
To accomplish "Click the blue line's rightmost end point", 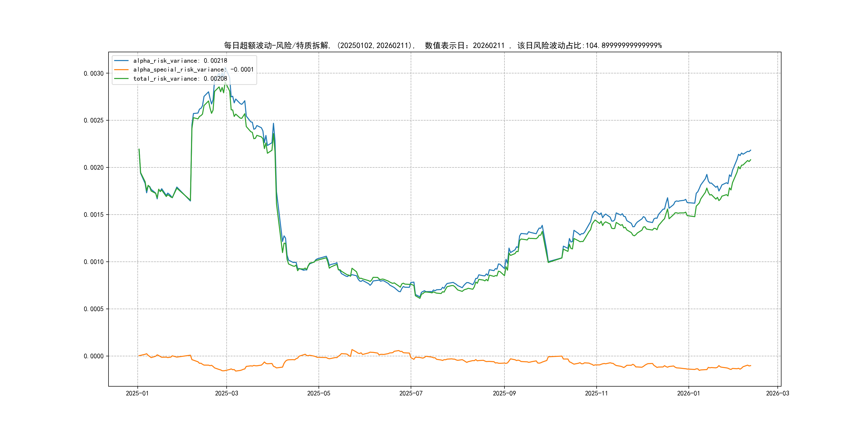I will click(x=751, y=150).
